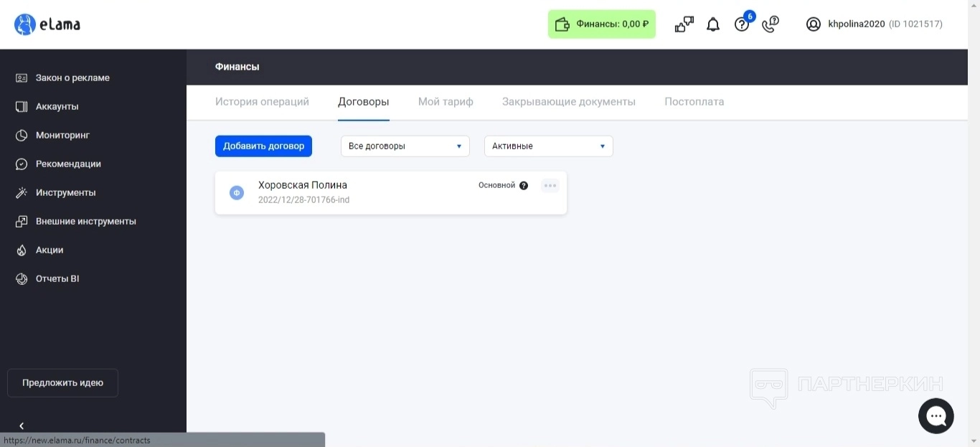This screenshot has width=980, height=447.
Task: Click Добавить договор button
Action: pyautogui.click(x=263, y=146)
